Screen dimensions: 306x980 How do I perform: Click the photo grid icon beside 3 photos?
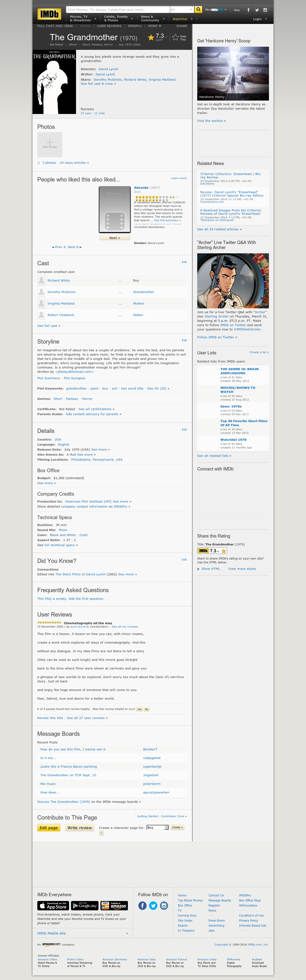point(38,163)
